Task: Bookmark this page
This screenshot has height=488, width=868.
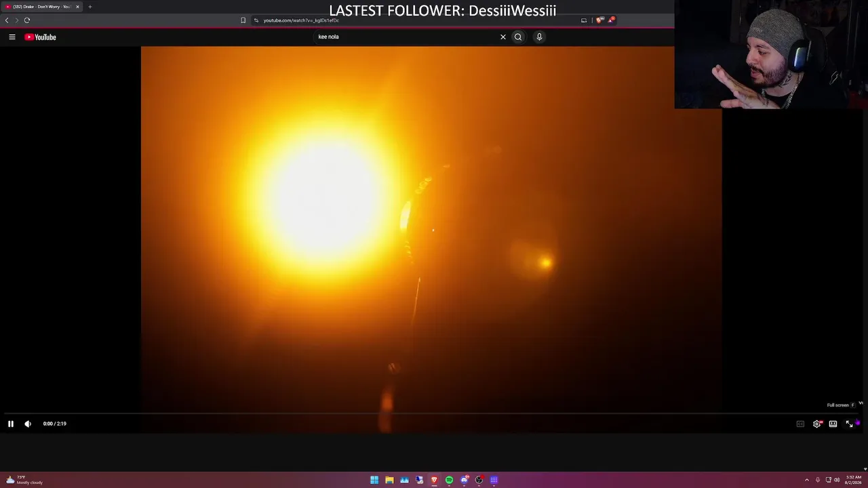Action: pos(243,20)
